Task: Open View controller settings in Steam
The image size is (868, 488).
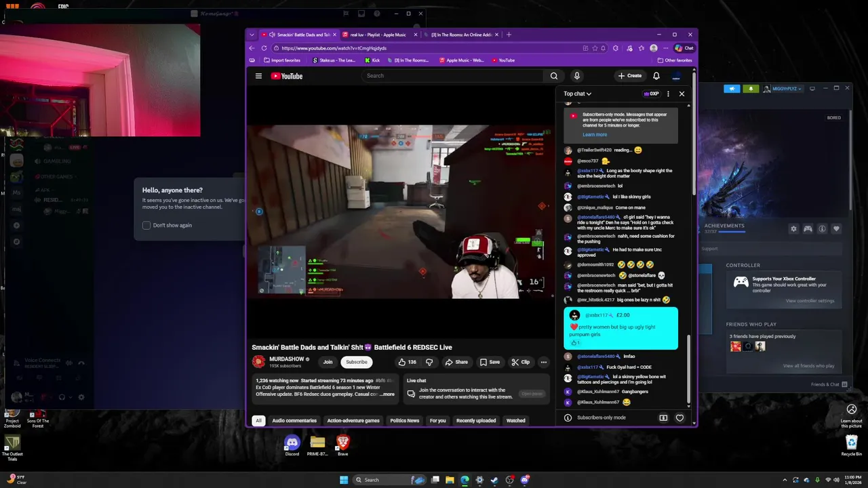Action: 810,301
